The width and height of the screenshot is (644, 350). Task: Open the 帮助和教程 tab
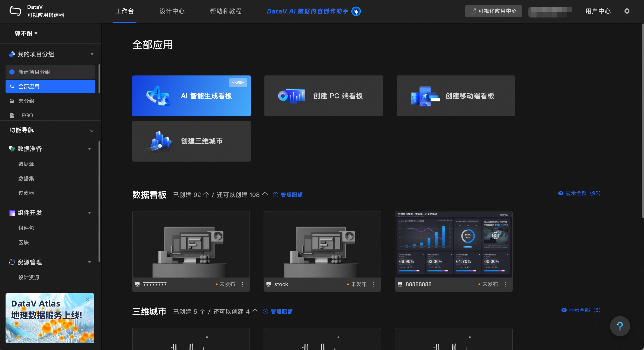tap(225, 11)
